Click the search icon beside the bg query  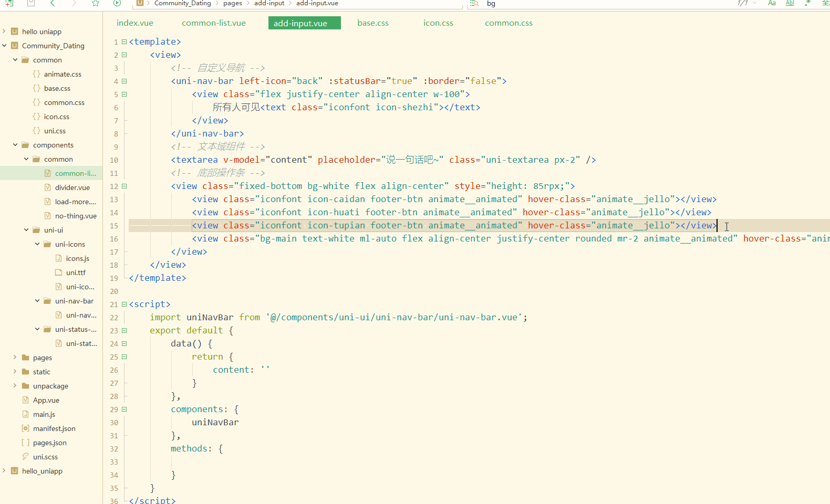[x=474, y=3]
